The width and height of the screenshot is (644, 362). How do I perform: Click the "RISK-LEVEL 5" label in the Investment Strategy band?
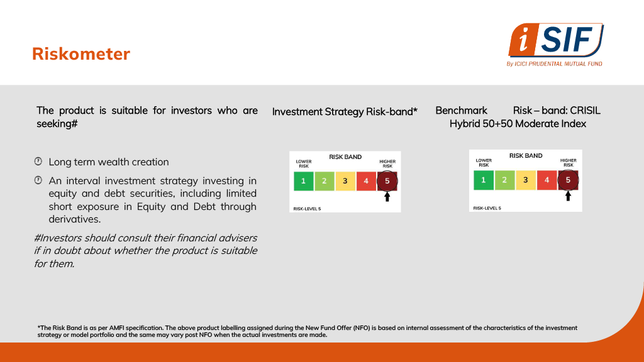click(307, 208)
